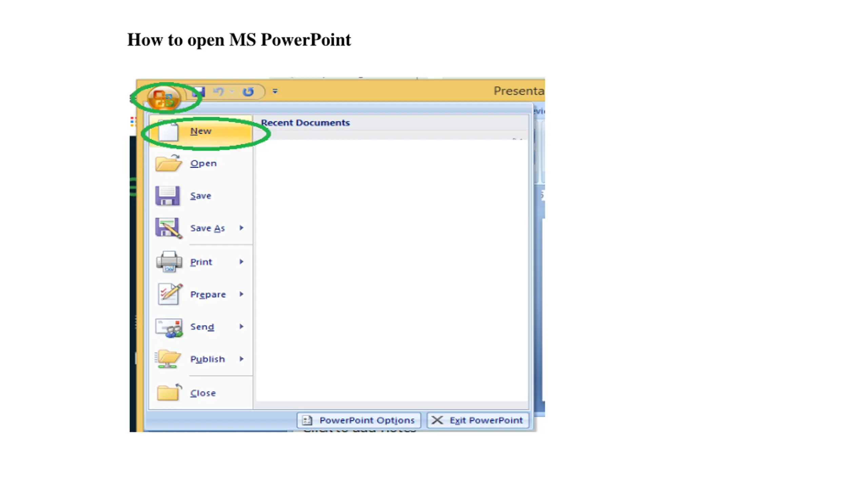Click the Presenta… window title text
The width and height of the screenshot is (868, 488).
click(x=519, y=91)
